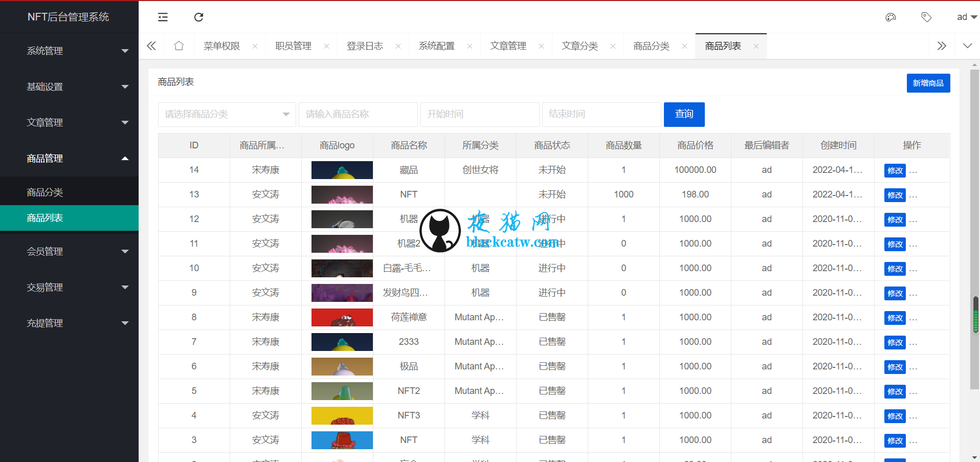This screenshot has width=980, height=462.
Task: Open logo thumbnail for 荷莲禅意
Action: 342,317
